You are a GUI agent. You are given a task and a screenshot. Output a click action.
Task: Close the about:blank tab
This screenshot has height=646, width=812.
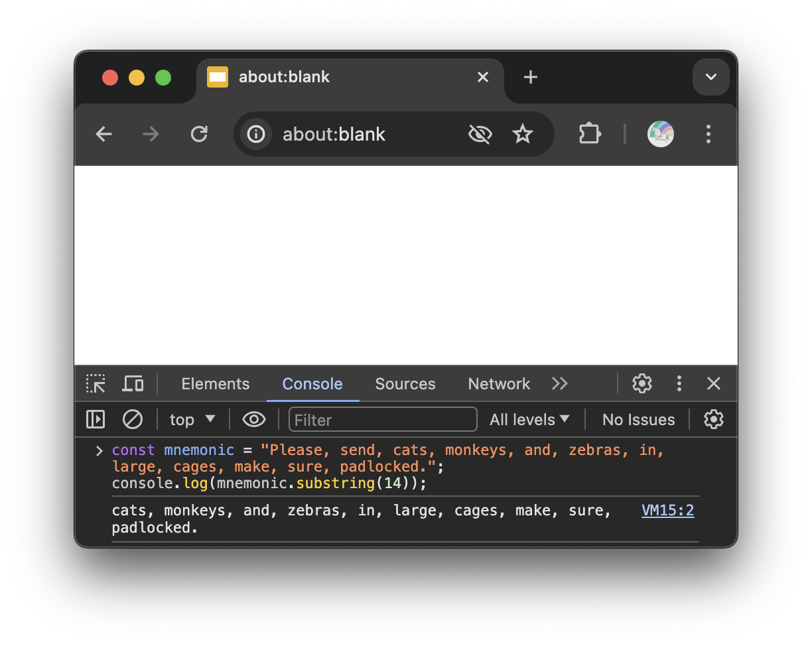(483, 78)
